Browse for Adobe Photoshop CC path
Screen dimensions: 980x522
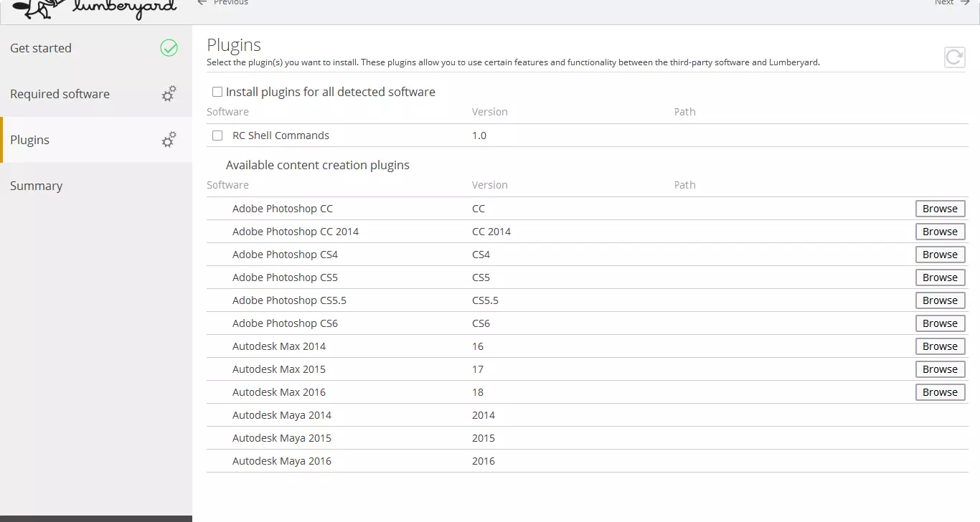click(940, 209)
